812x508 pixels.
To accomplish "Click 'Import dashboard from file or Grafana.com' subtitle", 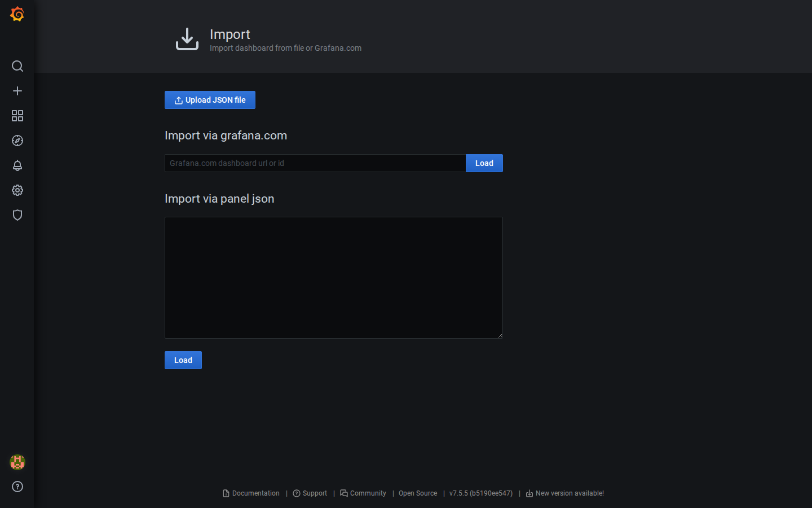I will [285, 48].
